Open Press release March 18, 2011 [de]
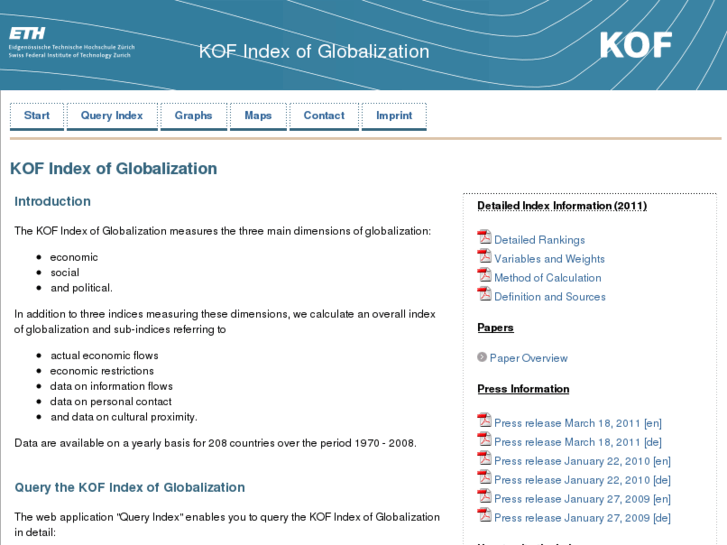Screen dimensions: 727x545 click(x=578, y=442)
